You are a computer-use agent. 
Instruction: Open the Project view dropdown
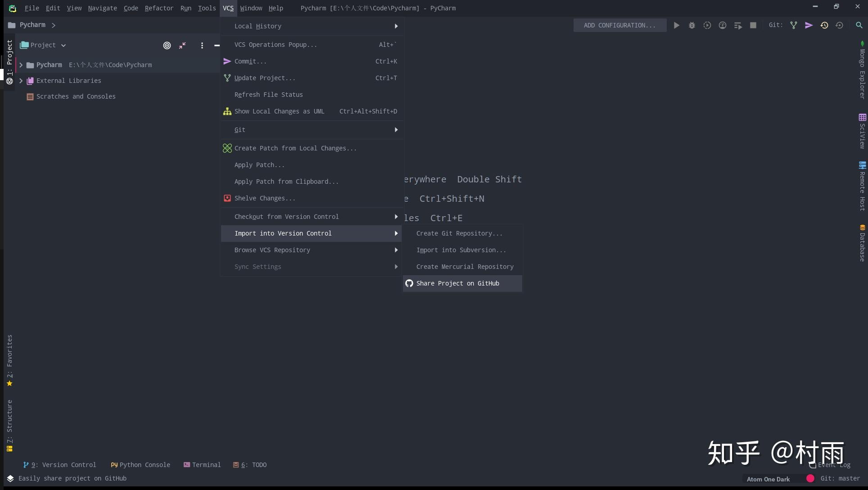43,45
